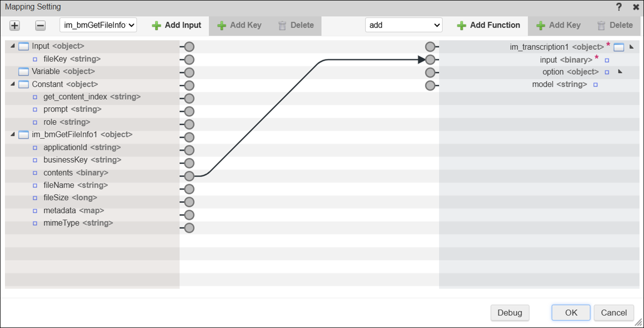Cancel the mapping setting dialog
The width and height of the screenshot is (644, 328).
(613, 312)
